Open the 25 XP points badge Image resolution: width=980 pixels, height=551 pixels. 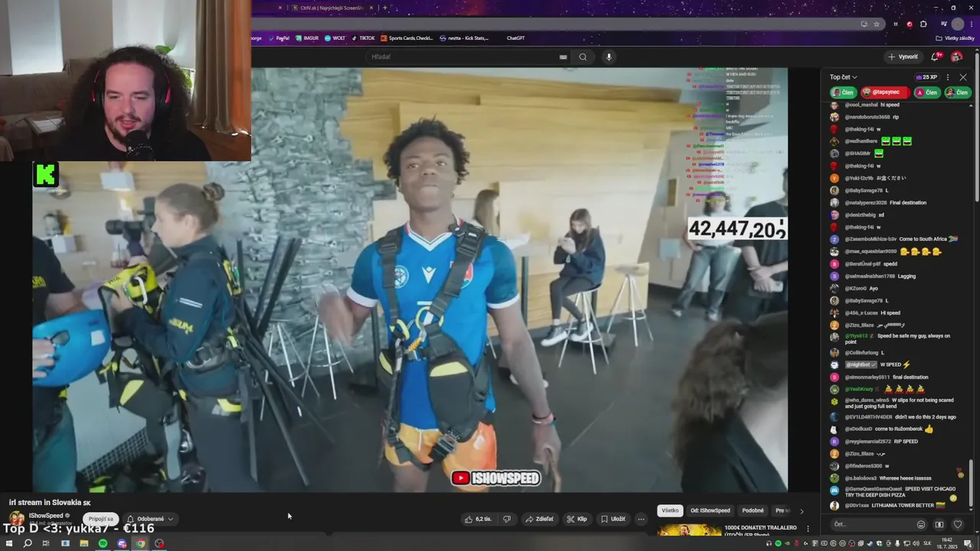[926, 77]
